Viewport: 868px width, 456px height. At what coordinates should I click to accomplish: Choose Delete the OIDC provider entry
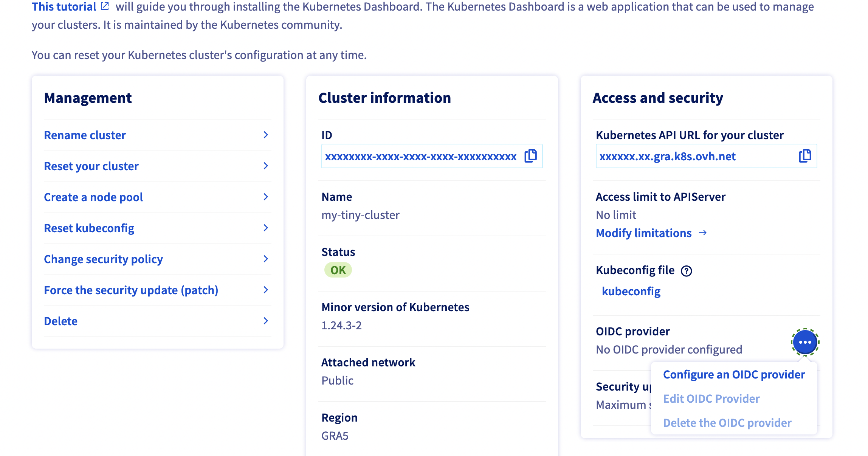pos(727,423)
